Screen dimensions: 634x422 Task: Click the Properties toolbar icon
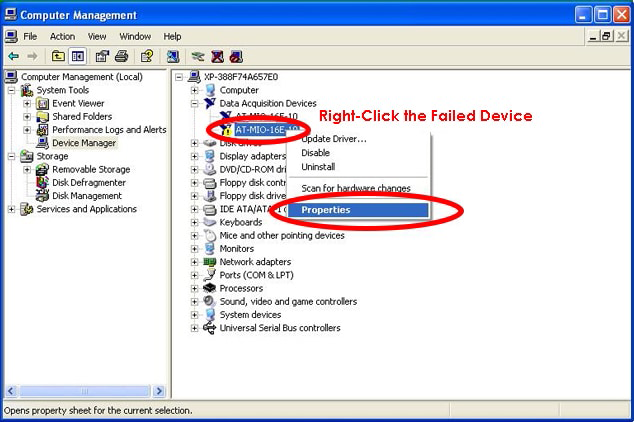(102, 56)
